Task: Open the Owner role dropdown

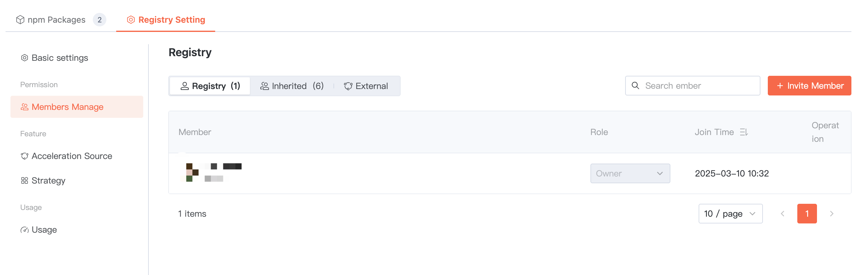Action: click(x=630, y=173)
